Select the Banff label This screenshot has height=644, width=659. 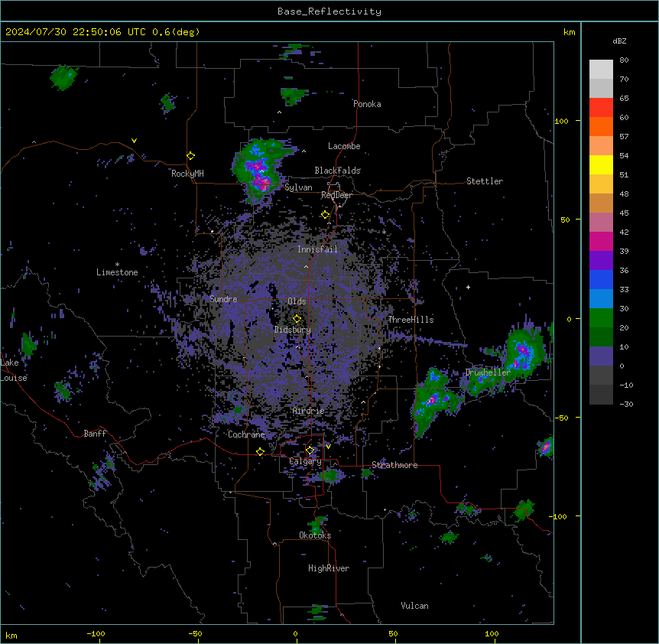(95, 434)
